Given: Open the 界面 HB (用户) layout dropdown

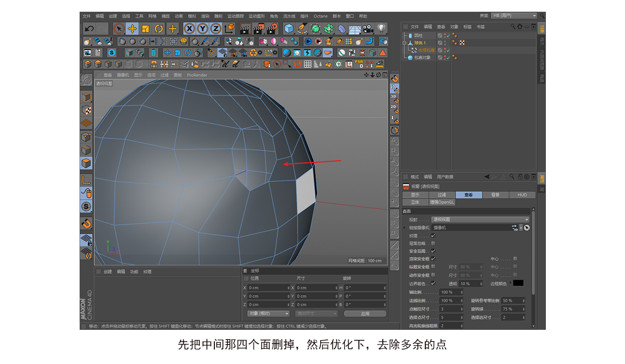Looking at the screenshot, I should 514,16.
